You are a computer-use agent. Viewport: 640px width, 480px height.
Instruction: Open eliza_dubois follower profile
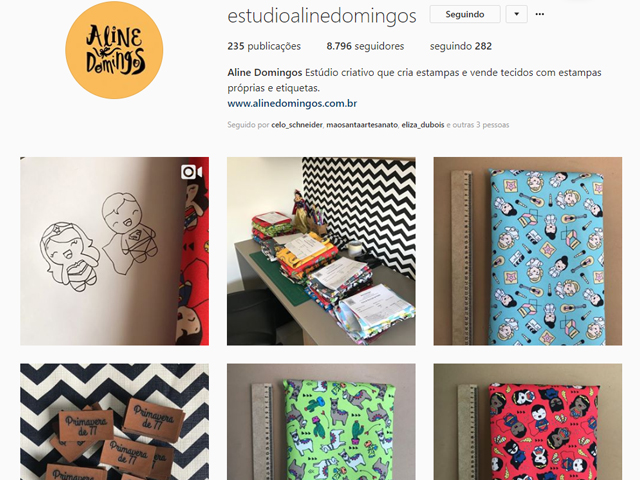pyautogui.click(x=423, y=125)
